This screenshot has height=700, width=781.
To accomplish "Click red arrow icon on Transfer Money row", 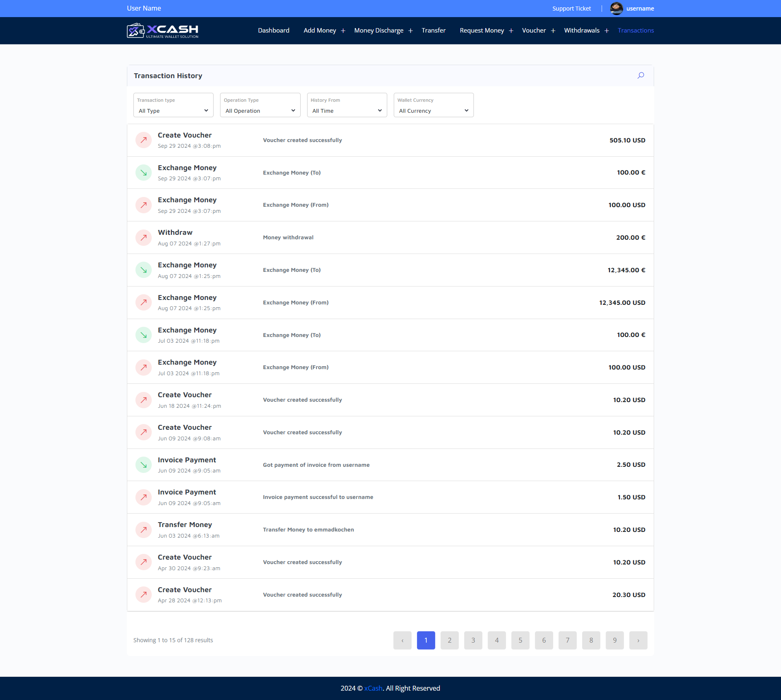I will tap(144, 530).
